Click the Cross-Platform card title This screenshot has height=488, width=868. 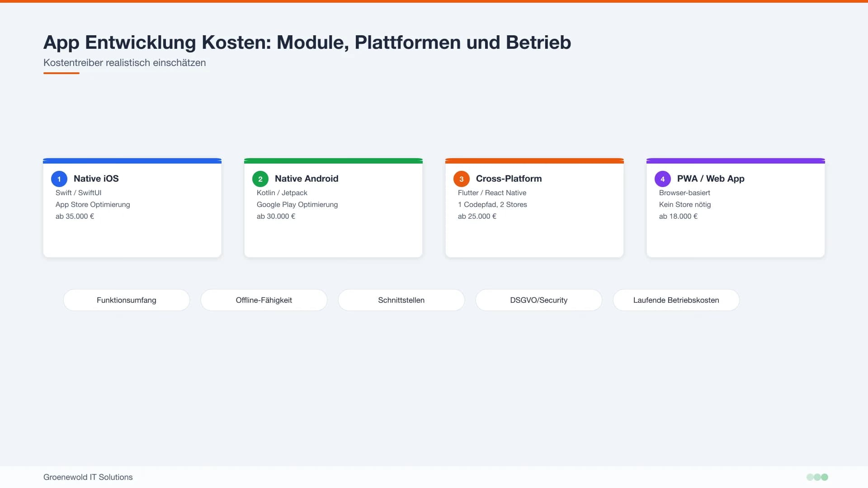509,178
